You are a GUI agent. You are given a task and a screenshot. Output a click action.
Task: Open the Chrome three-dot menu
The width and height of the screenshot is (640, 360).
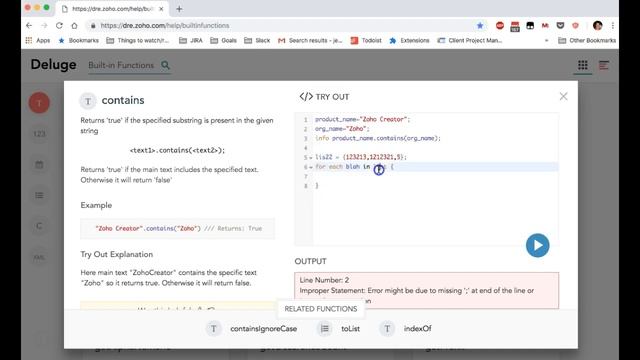(x=613, y=25)
